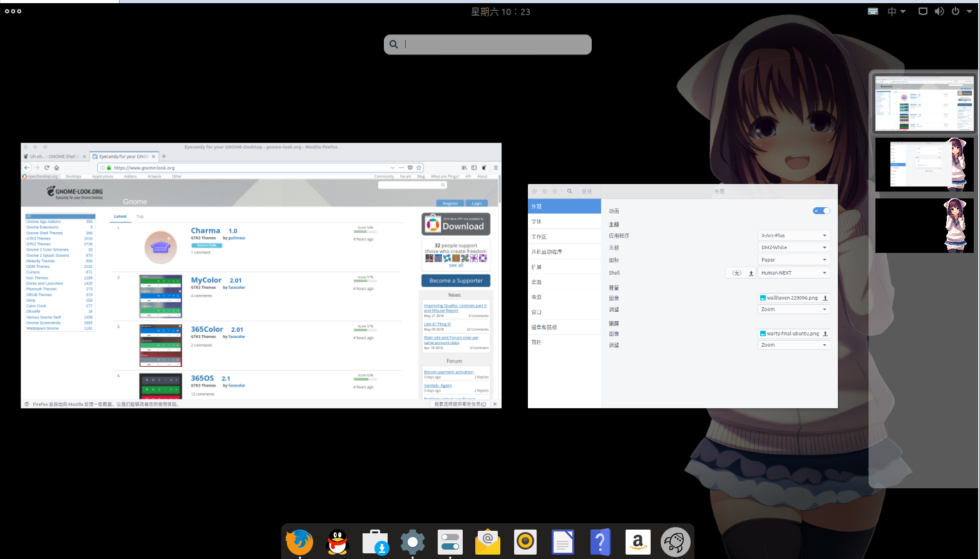Open the Human-NEXT shell theme dropdown
The image size is (980, 559).
tap(794, 273)
